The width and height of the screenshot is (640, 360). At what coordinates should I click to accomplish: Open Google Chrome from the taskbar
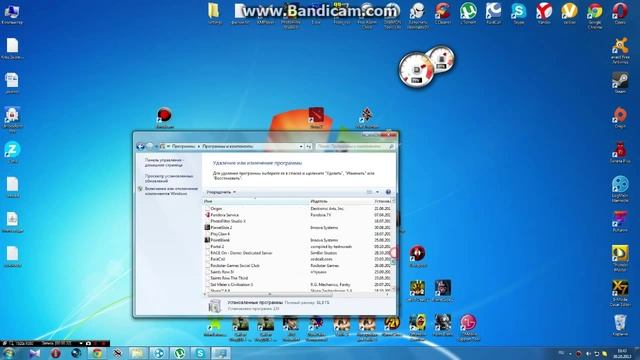[97, 353]
